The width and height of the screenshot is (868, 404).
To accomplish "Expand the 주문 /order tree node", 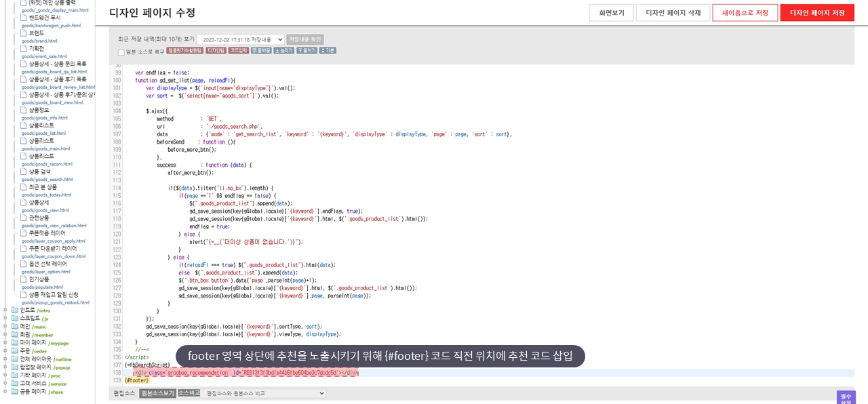I will click(5, 350).
